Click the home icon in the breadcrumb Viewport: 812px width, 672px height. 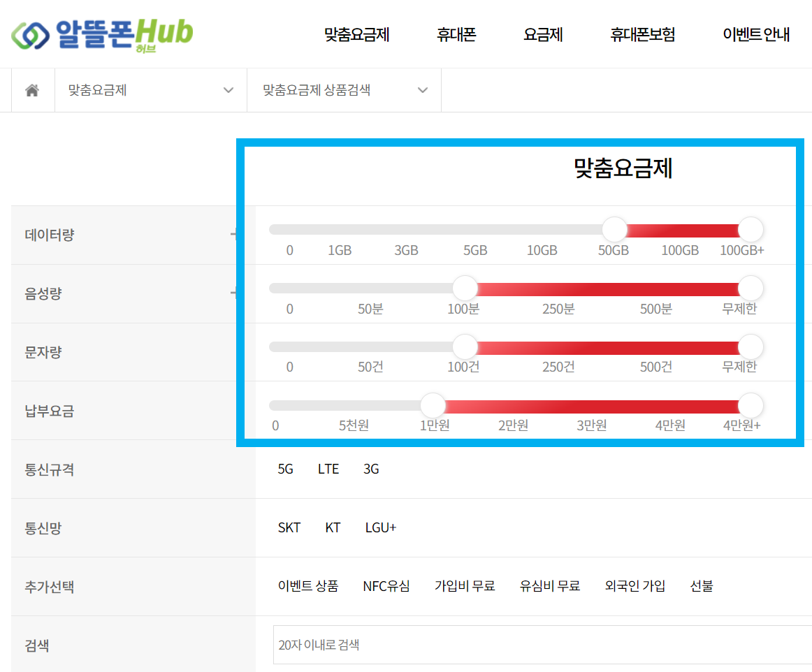(32, 90)
